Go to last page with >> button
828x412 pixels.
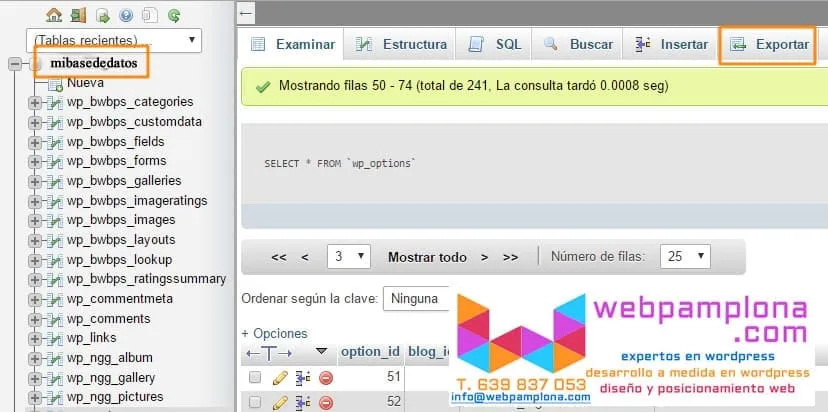pos(510,257)
